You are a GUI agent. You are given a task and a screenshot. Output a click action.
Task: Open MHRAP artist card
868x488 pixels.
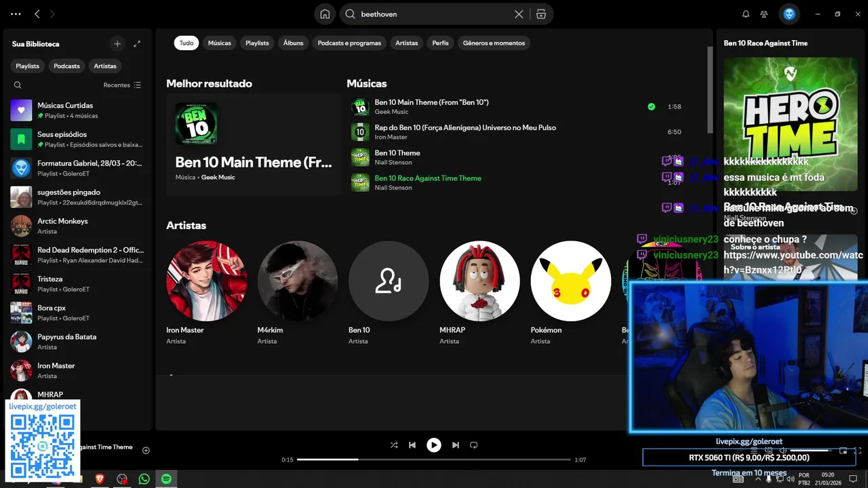pyautogui.click(x=479, y=293)
